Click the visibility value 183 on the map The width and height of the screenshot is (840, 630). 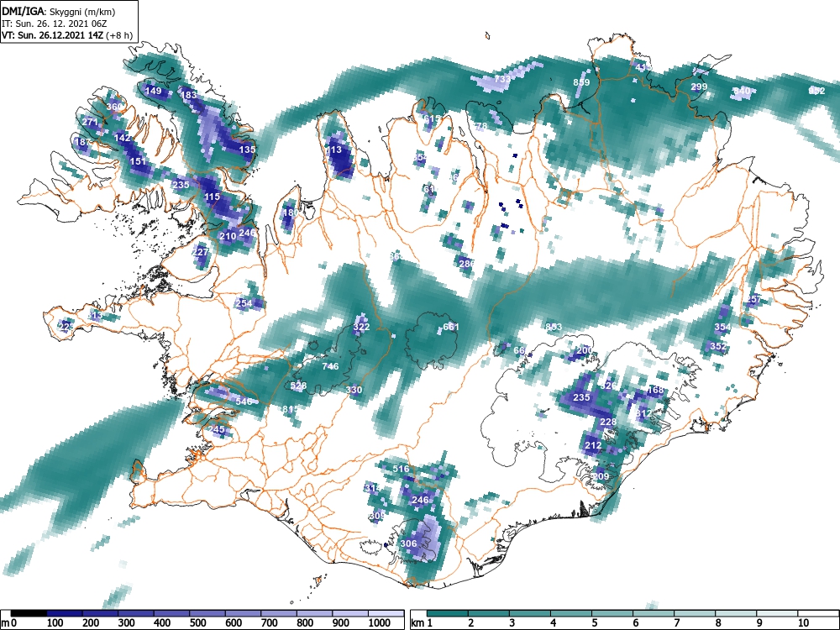(189, 95)
